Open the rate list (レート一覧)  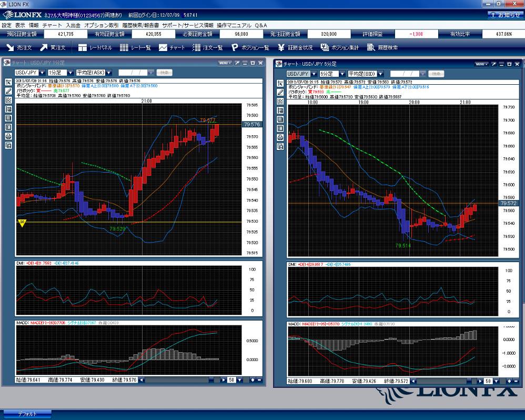135,47
